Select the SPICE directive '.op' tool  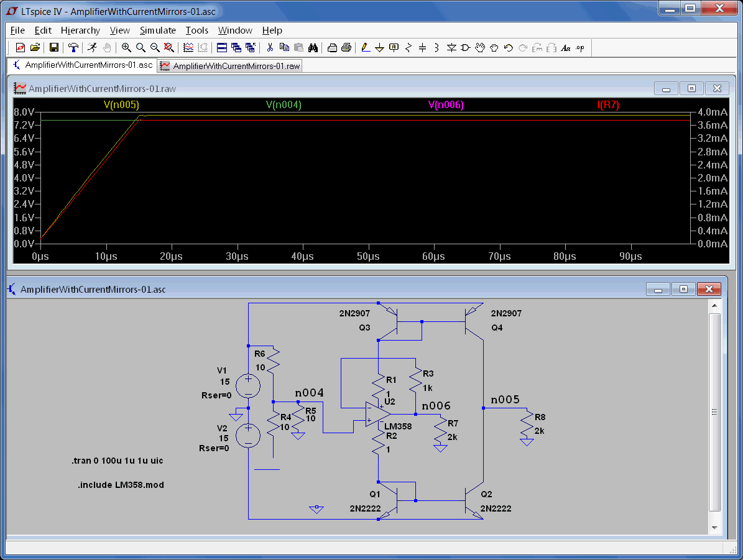click(x=580, y=48)
